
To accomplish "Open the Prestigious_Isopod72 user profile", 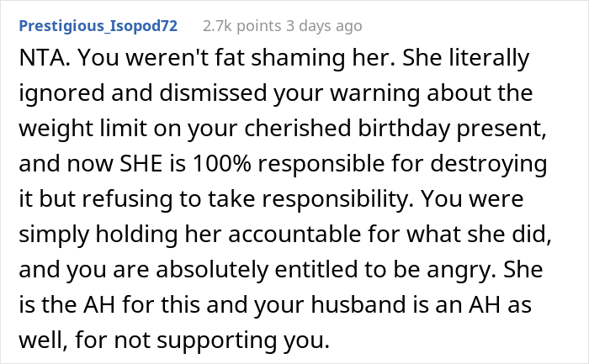I will 97,26.
